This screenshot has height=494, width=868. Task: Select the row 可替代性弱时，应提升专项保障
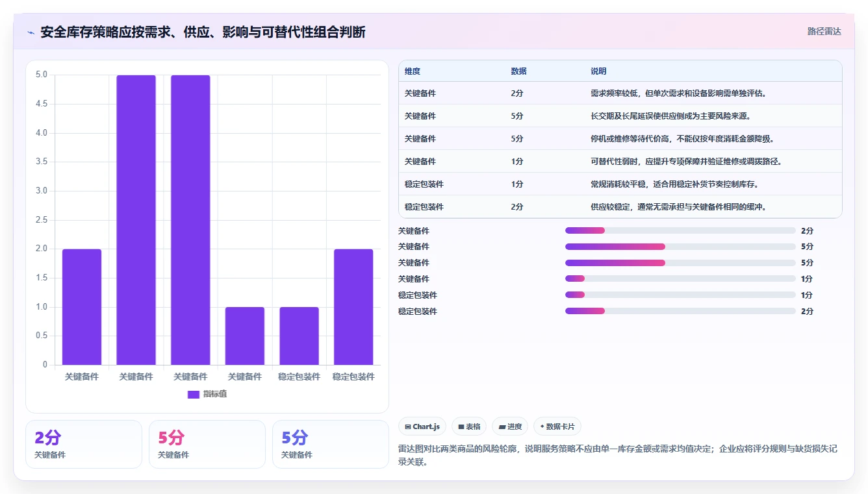point(620,161)
